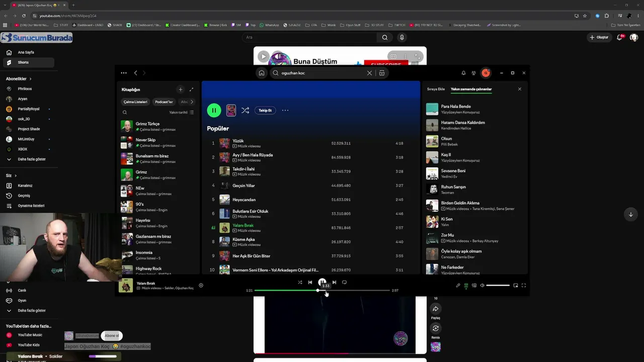Toggle the lyrics microphone icon

[x=458, y=286]
